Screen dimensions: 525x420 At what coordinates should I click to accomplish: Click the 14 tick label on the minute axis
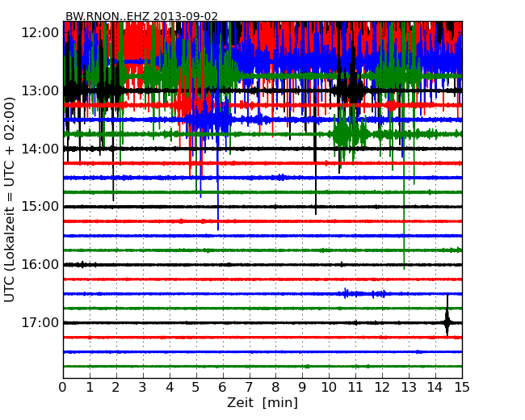[435, 388]
